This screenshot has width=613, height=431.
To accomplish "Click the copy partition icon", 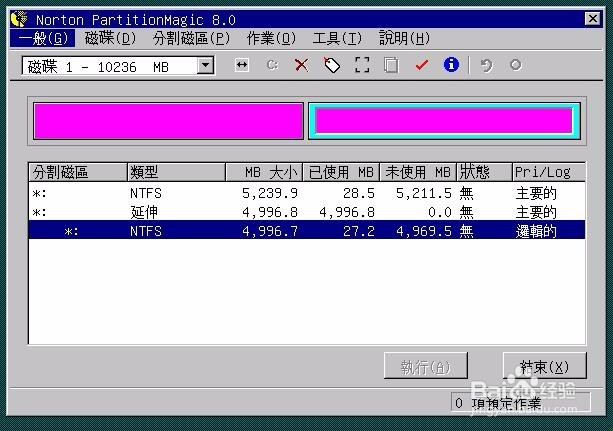I will [x=391, y=65].
